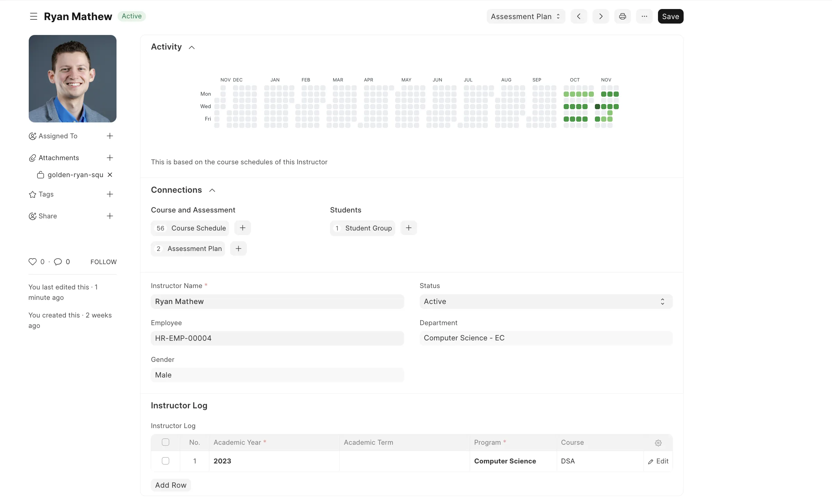Collapse the Connections section
The image size is (832, 504).
[x=212, y=190]
